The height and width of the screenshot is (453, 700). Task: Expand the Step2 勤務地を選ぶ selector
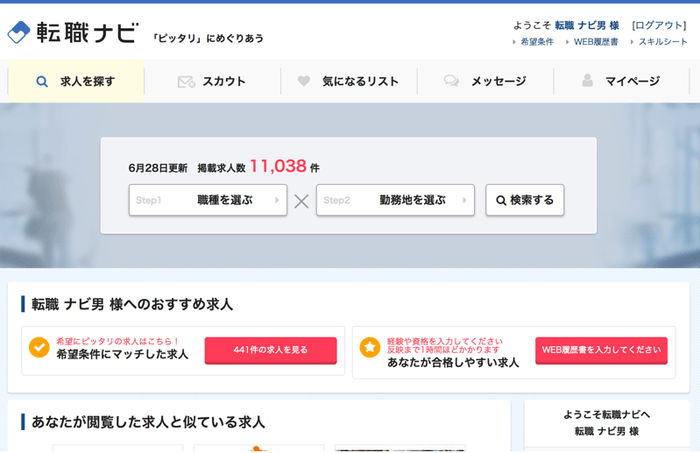point(396,200)
